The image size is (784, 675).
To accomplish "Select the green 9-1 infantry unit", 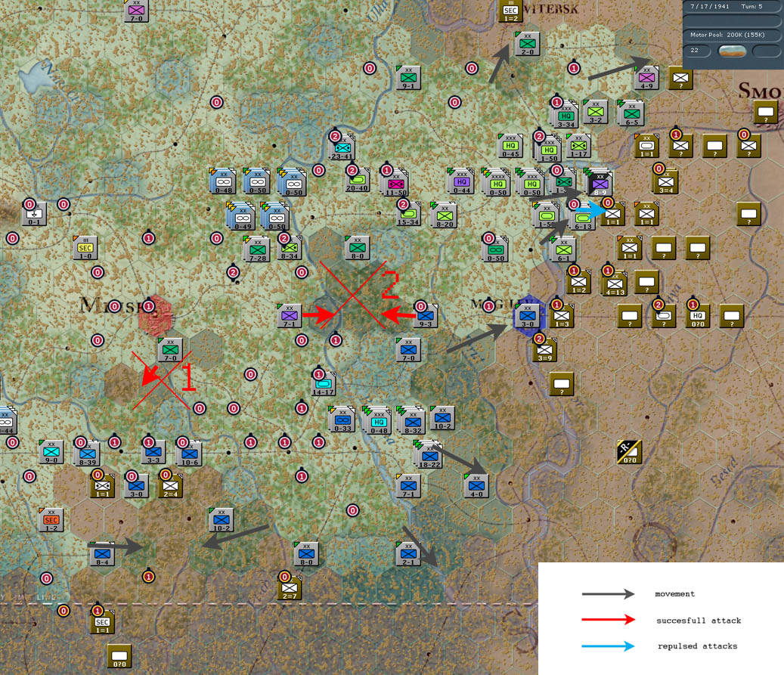I will [408, 78].
